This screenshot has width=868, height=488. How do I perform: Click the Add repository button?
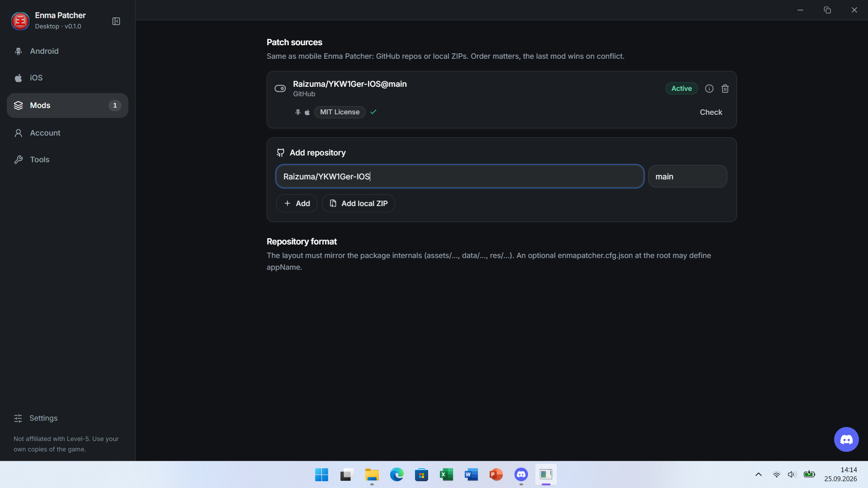(x=297, y=203)
